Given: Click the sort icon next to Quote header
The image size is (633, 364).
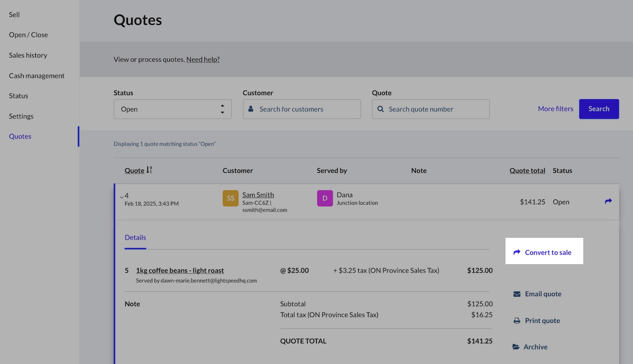Looking at the screenshot, I should tap(149, 170).
